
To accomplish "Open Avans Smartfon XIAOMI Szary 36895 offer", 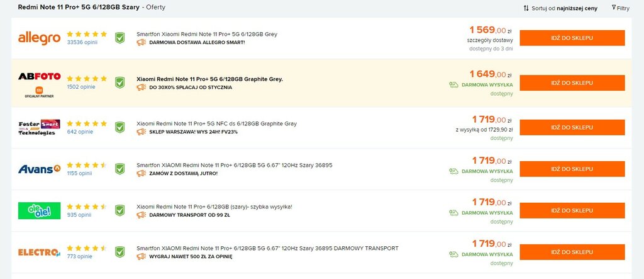I will pos(235,165).
